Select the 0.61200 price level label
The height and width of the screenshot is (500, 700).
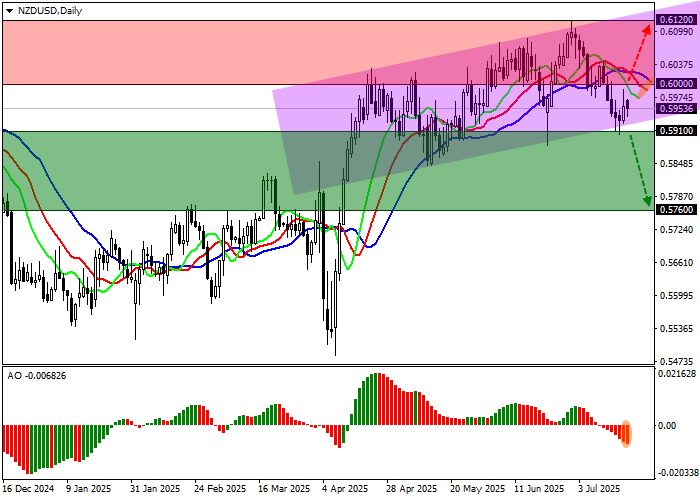676,20
